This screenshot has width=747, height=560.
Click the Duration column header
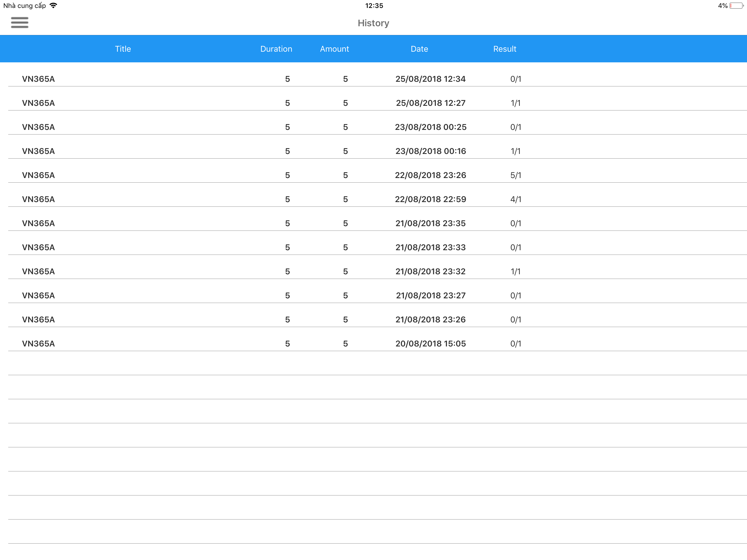(276, 49)
